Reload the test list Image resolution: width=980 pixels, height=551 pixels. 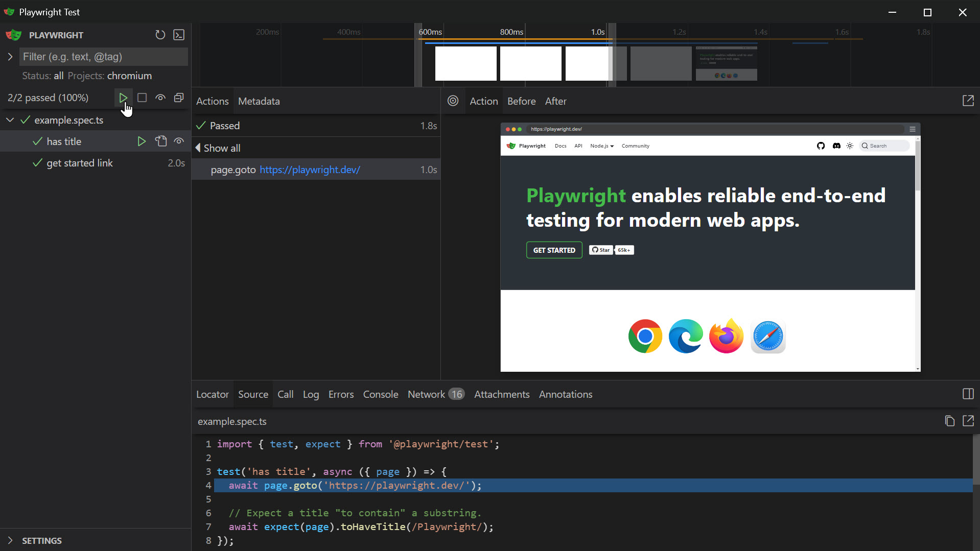click(x=160, y=35)
